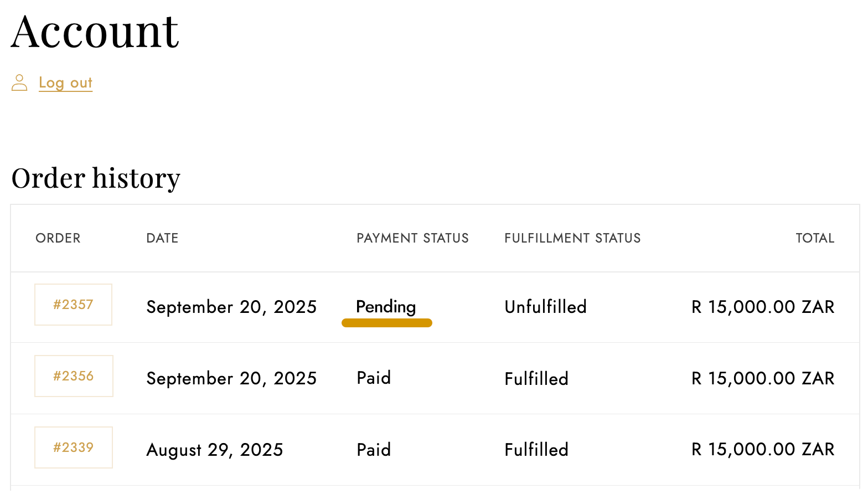This screenshot has width=868, height=494.
Task: Click the Unfulfilled status text
Action: pyautogui.click(x=545, y=307)
